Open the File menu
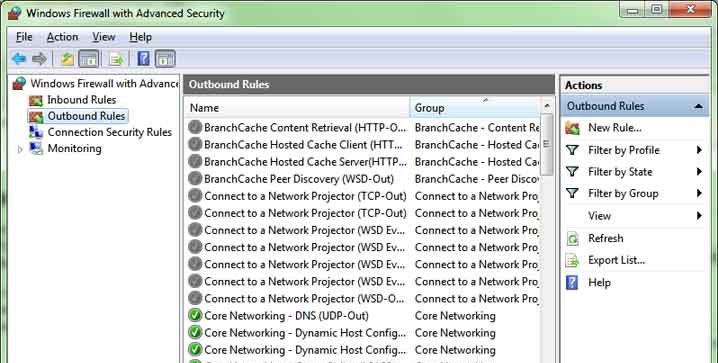The height and width of the screenshot is (363, 718). [x=24, y=37]
